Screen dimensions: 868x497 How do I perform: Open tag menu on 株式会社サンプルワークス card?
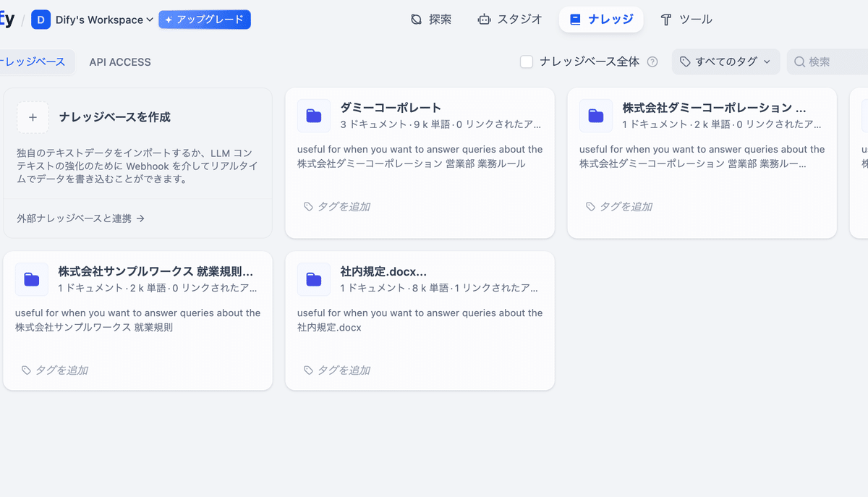(55, 370)
